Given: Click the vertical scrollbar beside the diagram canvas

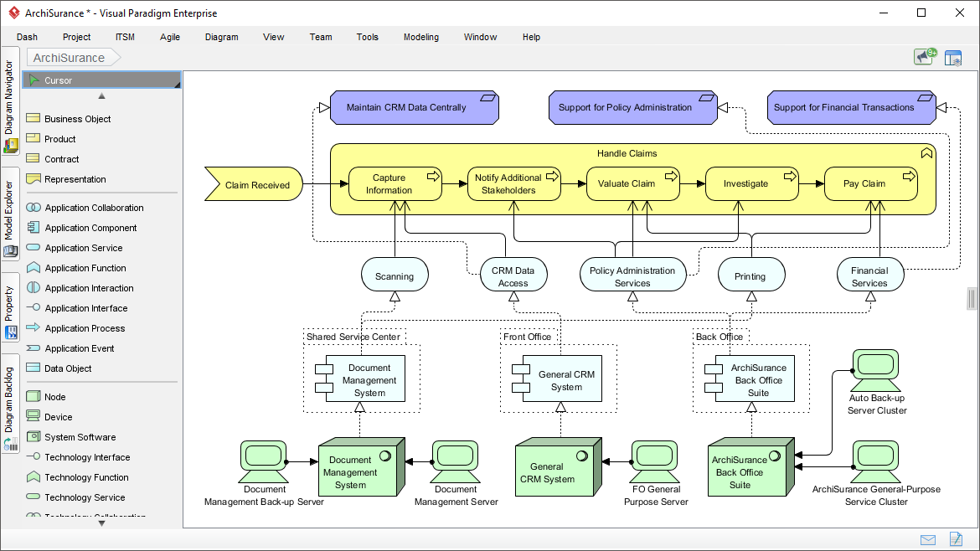Looking at the screenshot, I should coord(972,298).
